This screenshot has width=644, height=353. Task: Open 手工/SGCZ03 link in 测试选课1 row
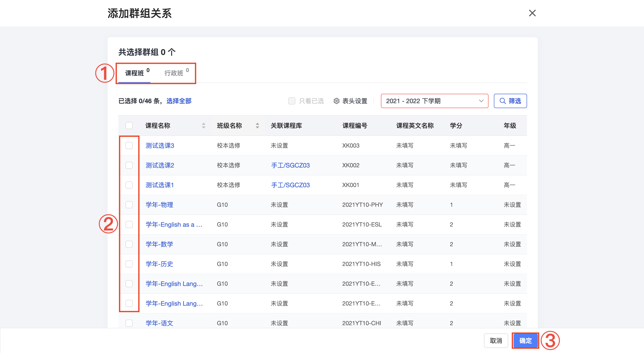point(290,185)
